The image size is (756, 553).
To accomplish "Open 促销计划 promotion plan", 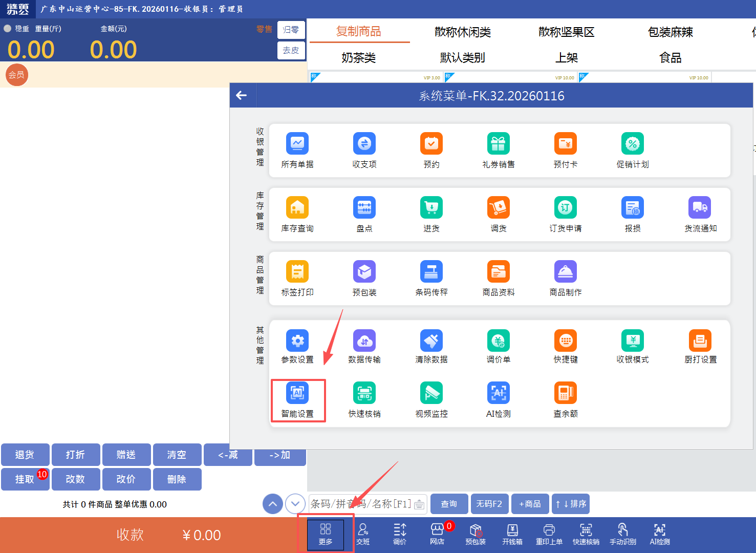I will coord(632,150).
